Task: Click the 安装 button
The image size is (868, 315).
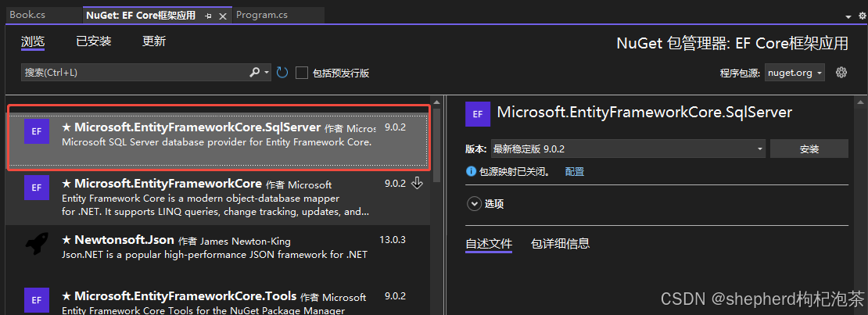Action: [809, 149]
